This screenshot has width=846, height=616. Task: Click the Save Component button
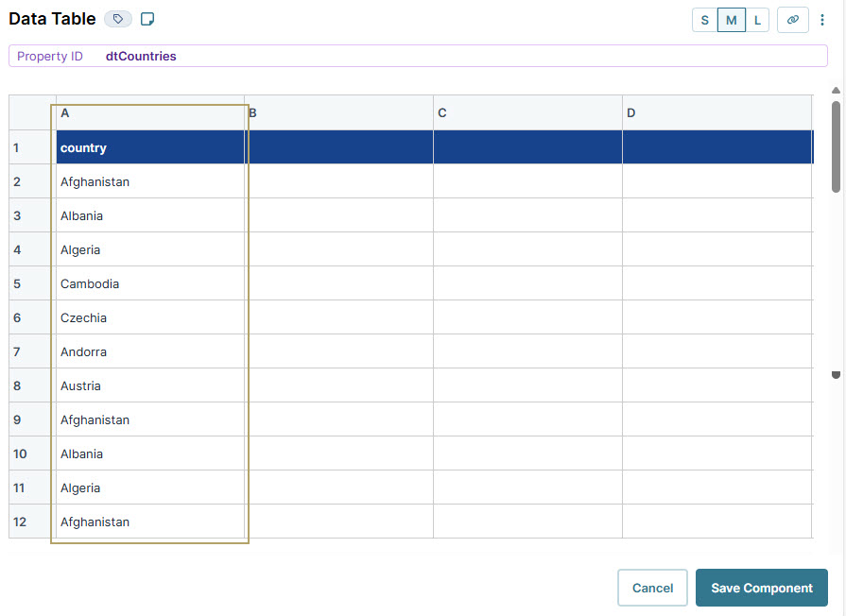(x=761, y=588)
